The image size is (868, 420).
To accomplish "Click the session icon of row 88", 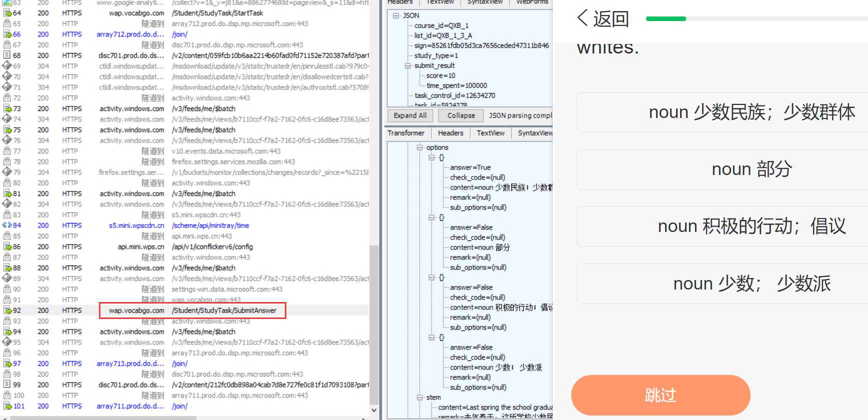I will 7,268.
